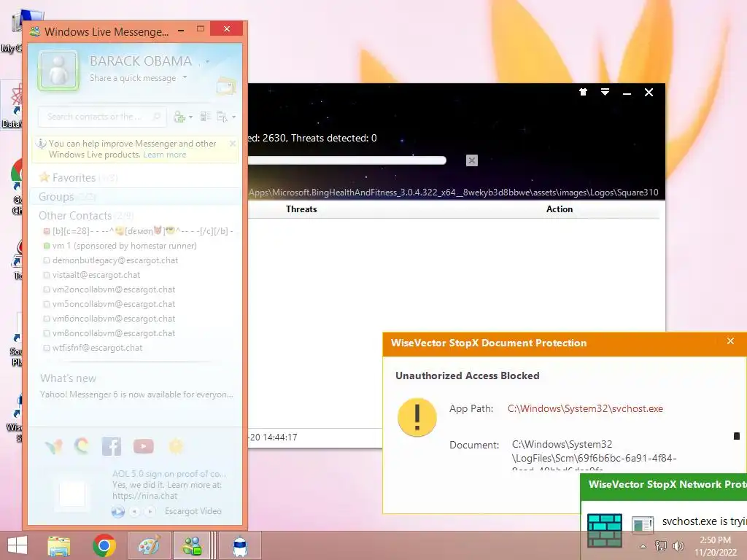Viewport: 747px width, 560px height.
Task: Cancel the scan with the X next to progress bar
Action: (472, 160)
